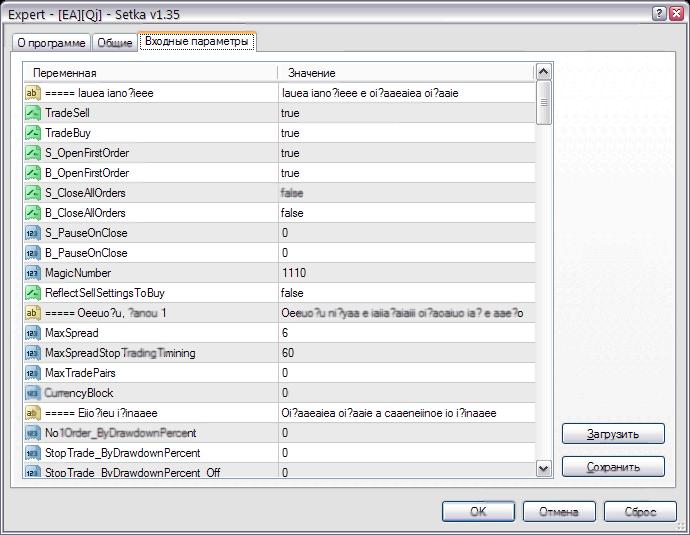Click the bool icon beside TradeSell
690x535 pixels.
click(x=33, y=113)
